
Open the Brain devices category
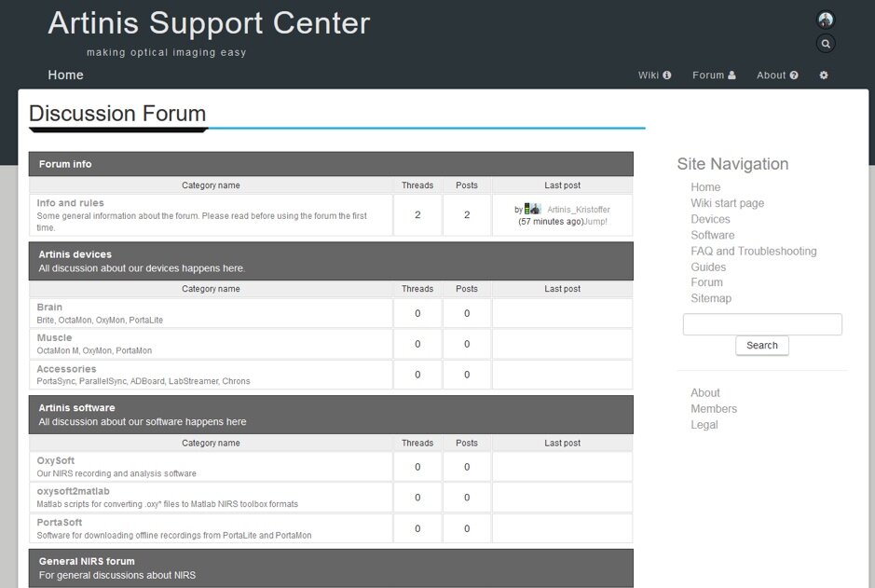(48, 307)
